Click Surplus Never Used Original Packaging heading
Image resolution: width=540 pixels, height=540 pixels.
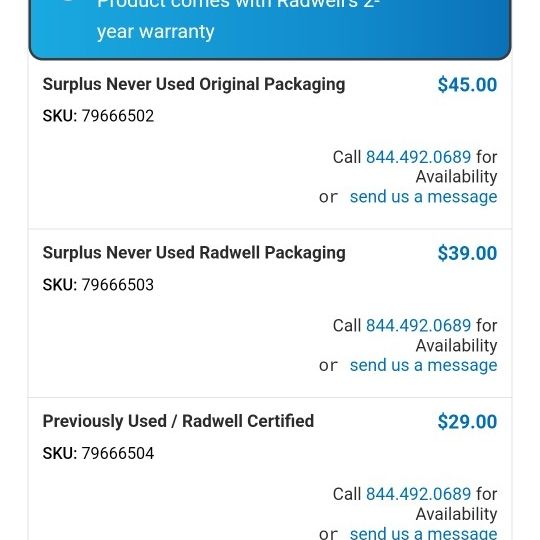pos(194,85)
